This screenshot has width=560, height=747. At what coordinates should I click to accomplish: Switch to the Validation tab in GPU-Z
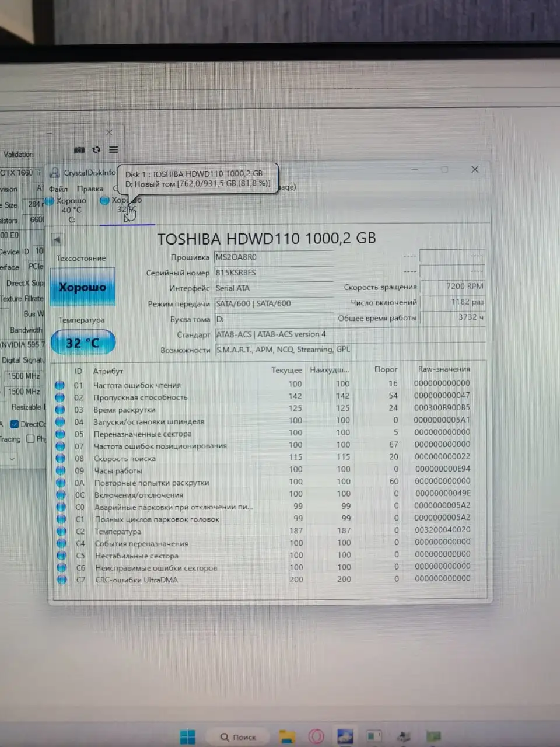click(x=19, y=155)
